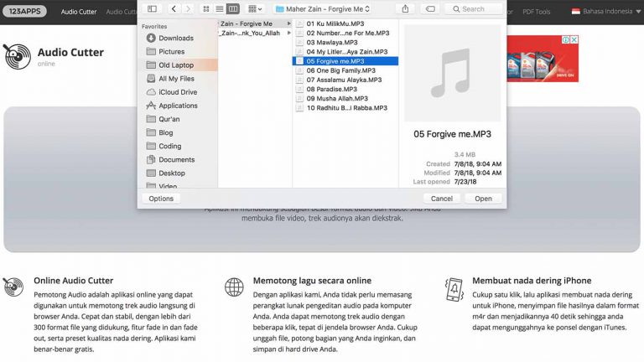Click the Memotong lagu secara online heading

tap(312, 281)
